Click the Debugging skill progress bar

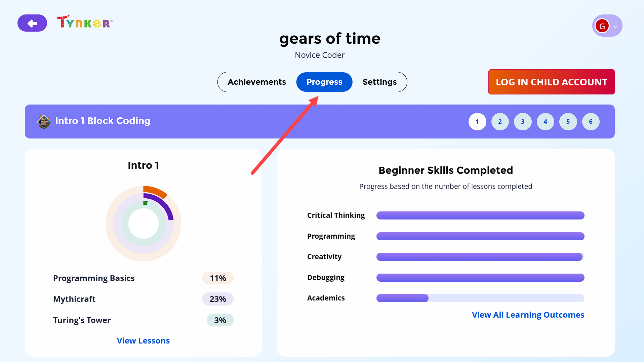(x=480, y=278)
